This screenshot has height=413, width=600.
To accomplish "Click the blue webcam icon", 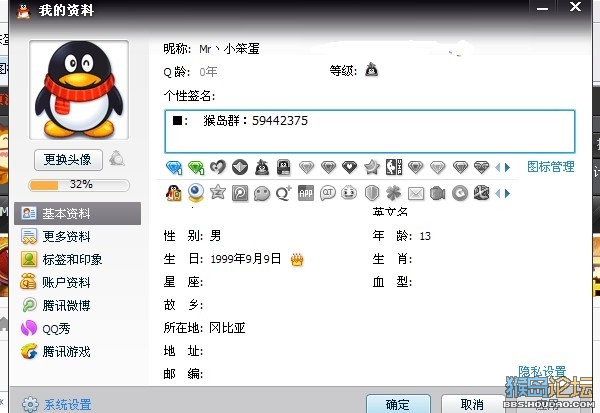I will tap(196, 193).
